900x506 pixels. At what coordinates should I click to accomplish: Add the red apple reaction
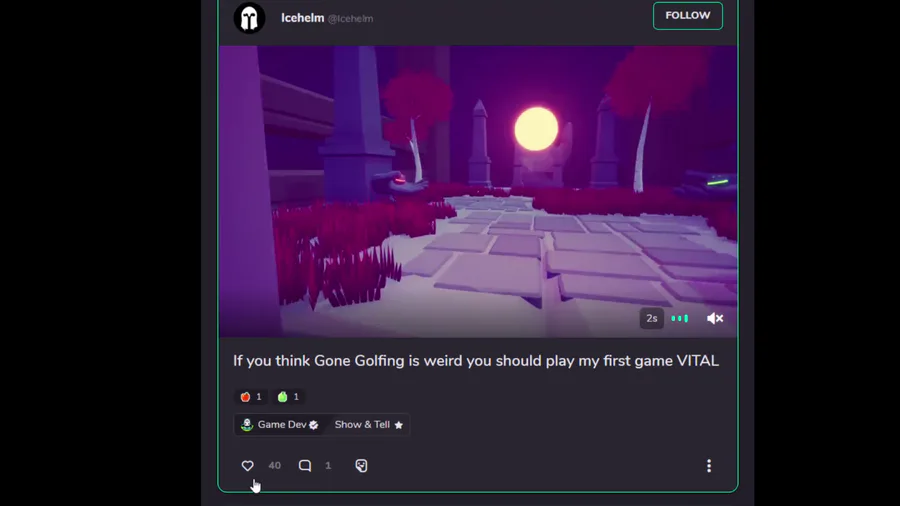tap(251, 396)
